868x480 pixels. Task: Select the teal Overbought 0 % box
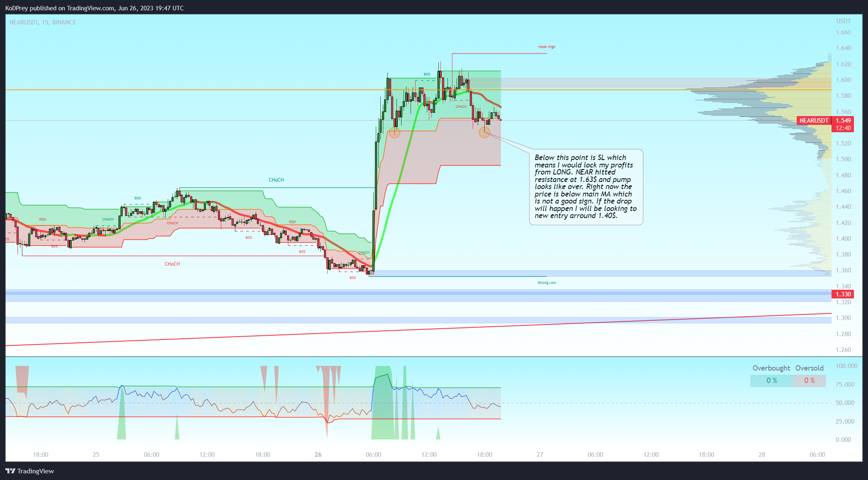(x=771, y=381)
